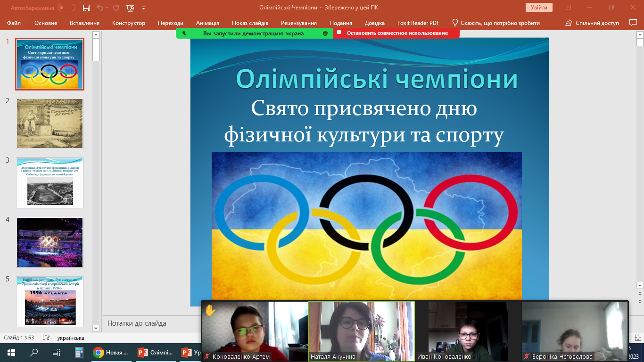Open the Файл menu
Image resolution: width=644 pixels, height=362 pixels.
pos(14,23)
